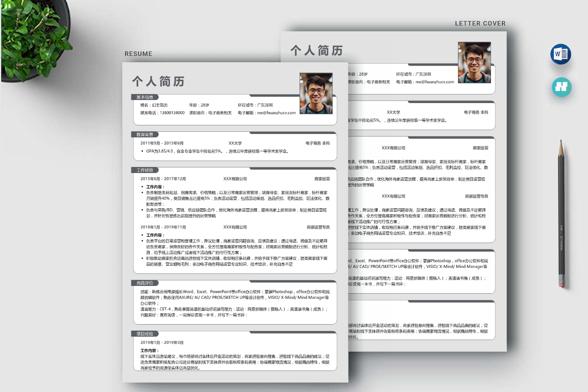Click the date range 2018年1月 - 2019年11月
Screen dimensions: 588x392
tap(163, 227)
